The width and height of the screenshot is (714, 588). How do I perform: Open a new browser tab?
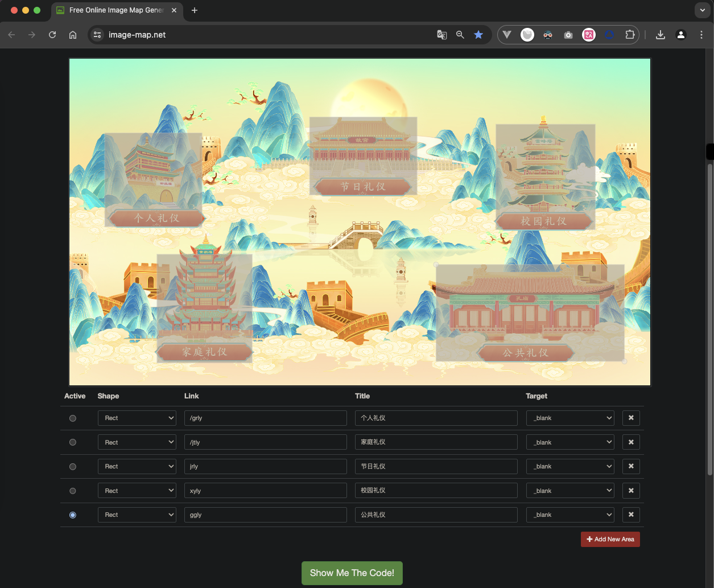pos(195,10)
